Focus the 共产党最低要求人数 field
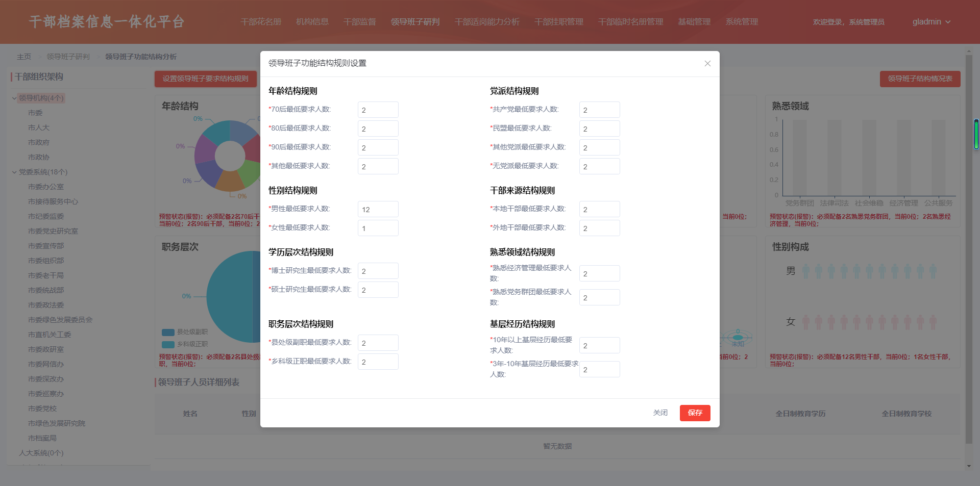 (599, 110)
